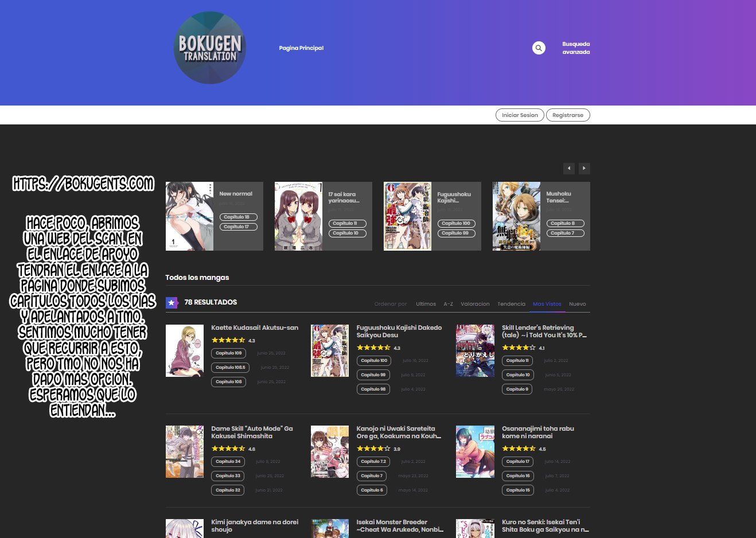Image resolution: width=756 pixels, height=538 pixels.
Task: Click star rating of Kaette Kudasai Akutsu-san
Action: point(228,340)
